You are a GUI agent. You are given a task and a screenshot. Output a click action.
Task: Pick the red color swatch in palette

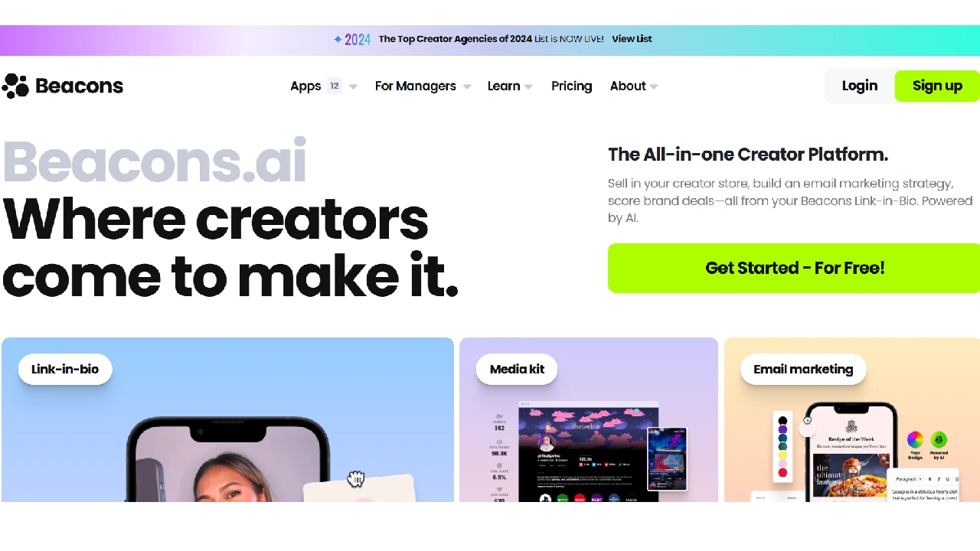pos(782,472)
